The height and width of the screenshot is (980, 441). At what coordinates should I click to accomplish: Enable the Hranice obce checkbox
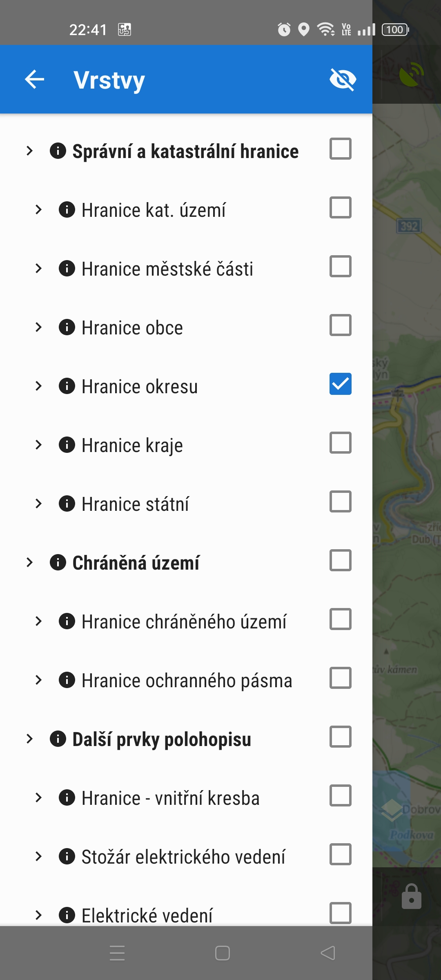341,325
